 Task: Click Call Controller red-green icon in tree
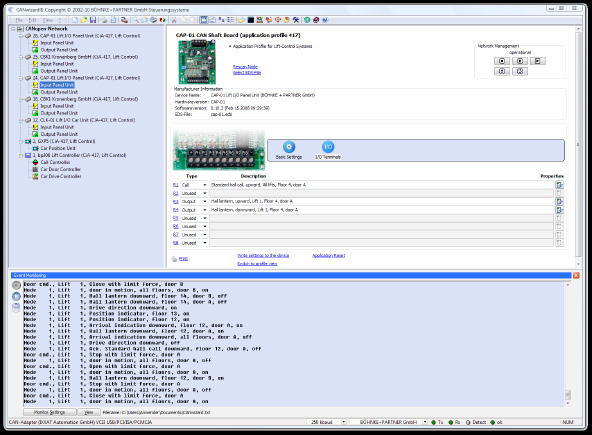(x=35, y=162)
